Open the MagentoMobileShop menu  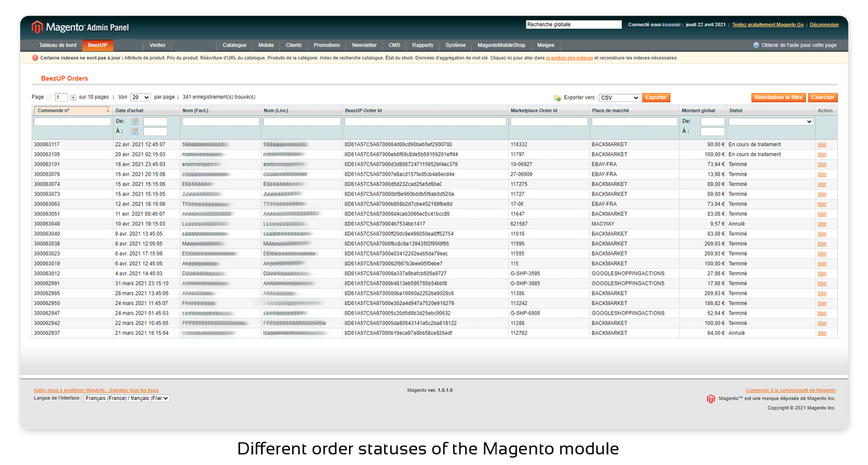pos(502,45)
